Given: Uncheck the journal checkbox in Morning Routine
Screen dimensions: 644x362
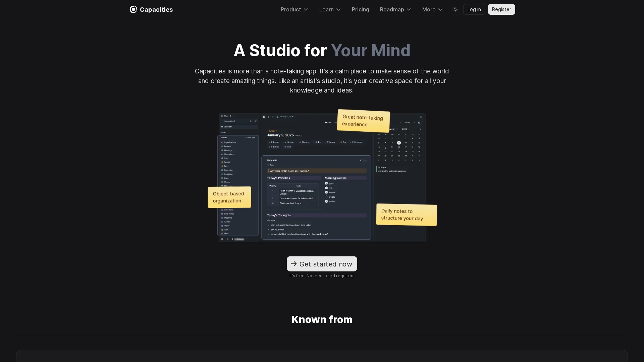Looking at the screenshot, I should 326,192.
